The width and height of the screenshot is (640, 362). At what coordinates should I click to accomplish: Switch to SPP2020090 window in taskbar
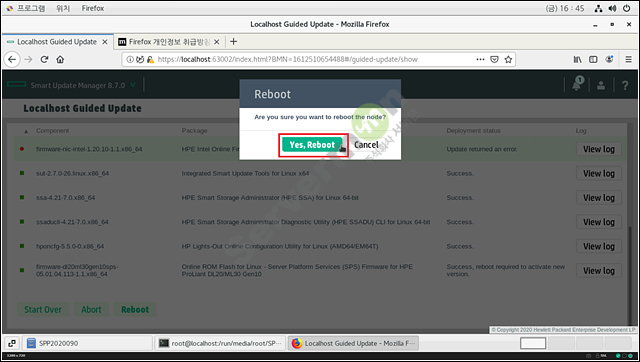[87, 343]
